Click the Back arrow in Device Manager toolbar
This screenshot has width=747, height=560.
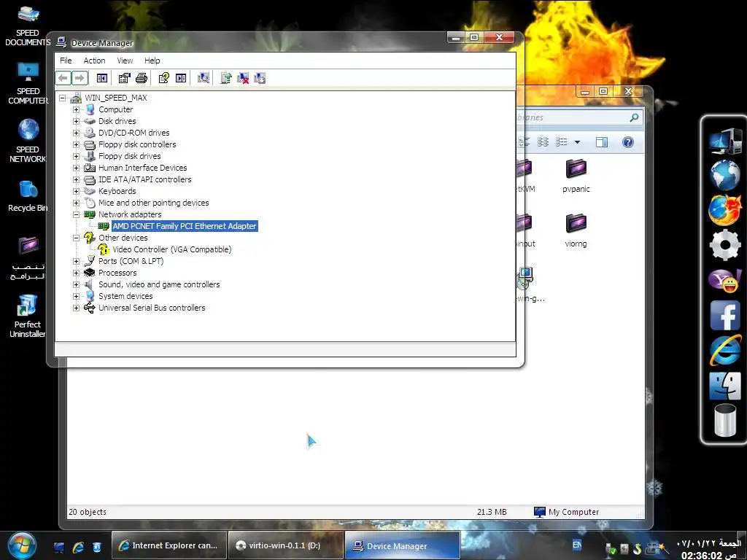point(63,77)
